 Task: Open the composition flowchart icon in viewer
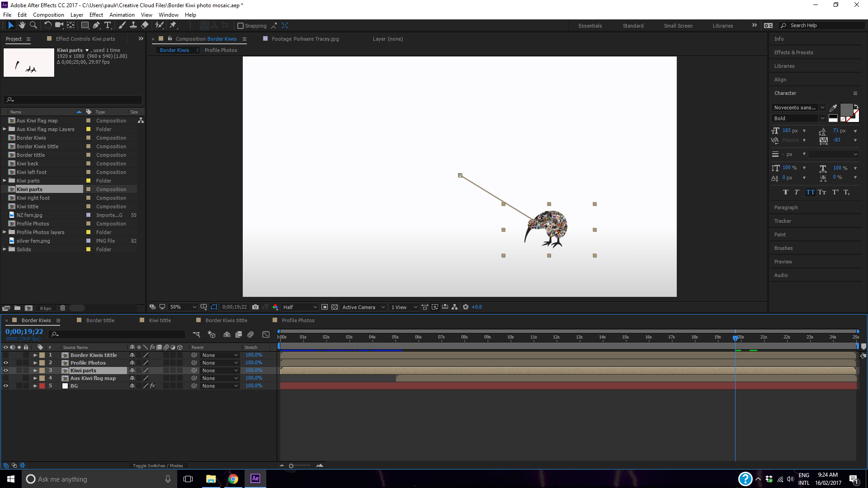(x=455, y=307)
